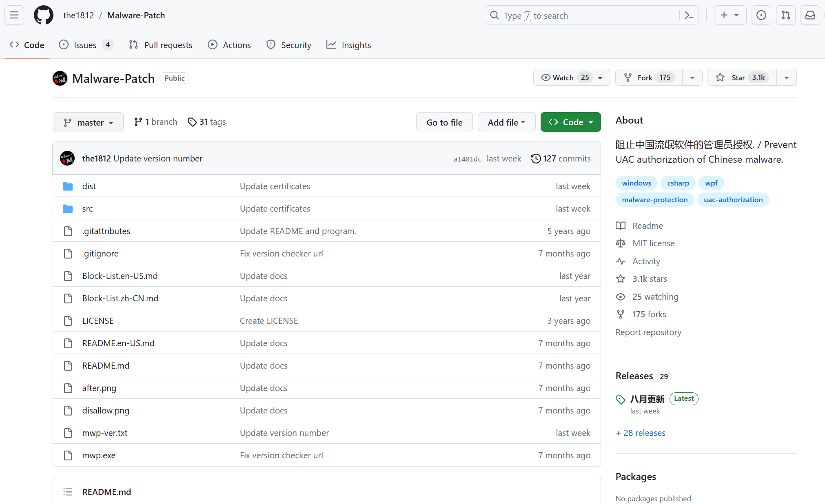Open the hamburger navigation menu
This screenshot has width=825, height=504.
[x=14, y=15]
